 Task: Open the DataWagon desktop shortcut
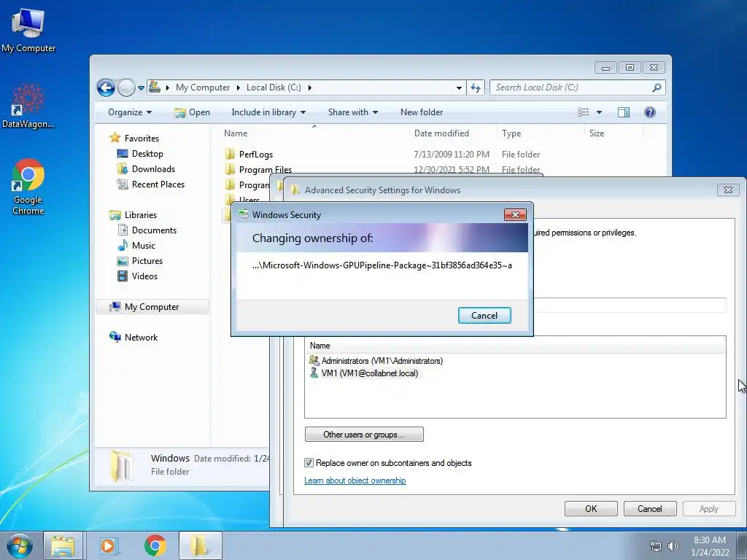pyautogui.click(x=28, y=106)
